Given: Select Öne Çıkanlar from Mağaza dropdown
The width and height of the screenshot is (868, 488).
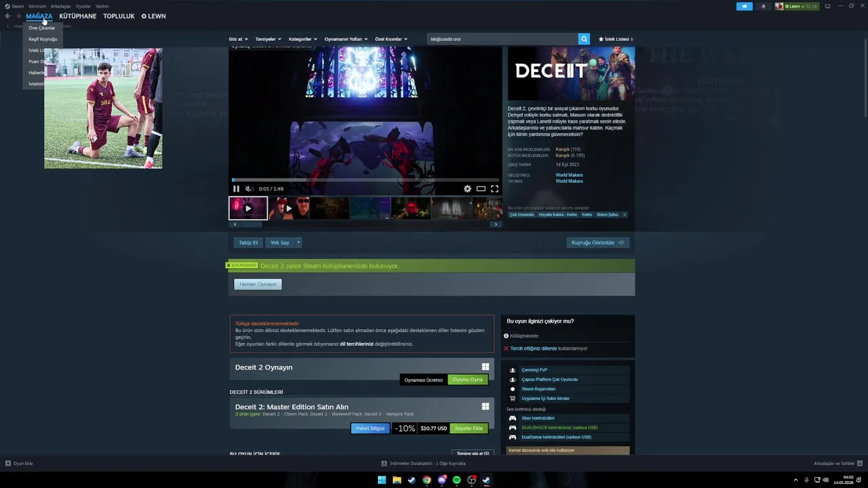Looking at the screenshot, I should tap(42, 28).
